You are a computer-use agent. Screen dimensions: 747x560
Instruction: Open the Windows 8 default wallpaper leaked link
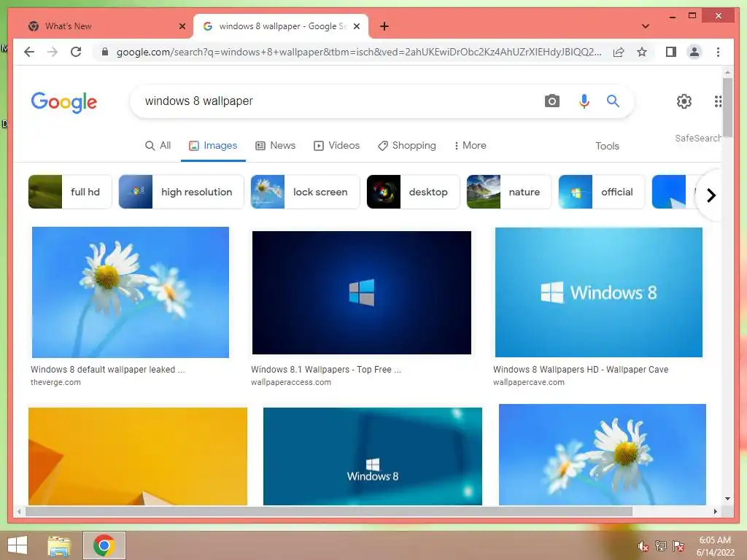tap(108, 370)
